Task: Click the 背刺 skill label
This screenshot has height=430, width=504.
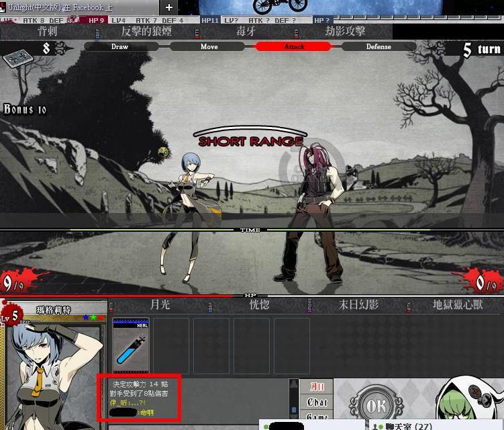Action: pyautogui.click(x=47, y=31)
